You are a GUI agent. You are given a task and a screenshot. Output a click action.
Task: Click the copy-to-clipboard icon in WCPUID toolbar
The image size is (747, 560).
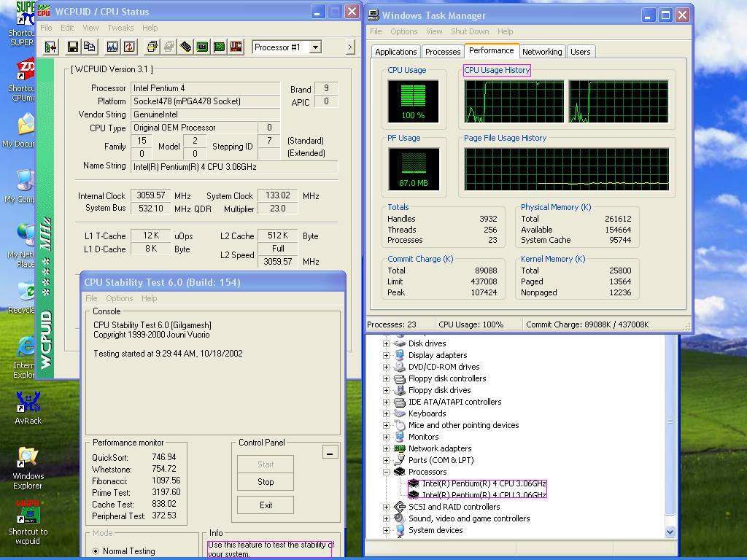click(89, 47)
